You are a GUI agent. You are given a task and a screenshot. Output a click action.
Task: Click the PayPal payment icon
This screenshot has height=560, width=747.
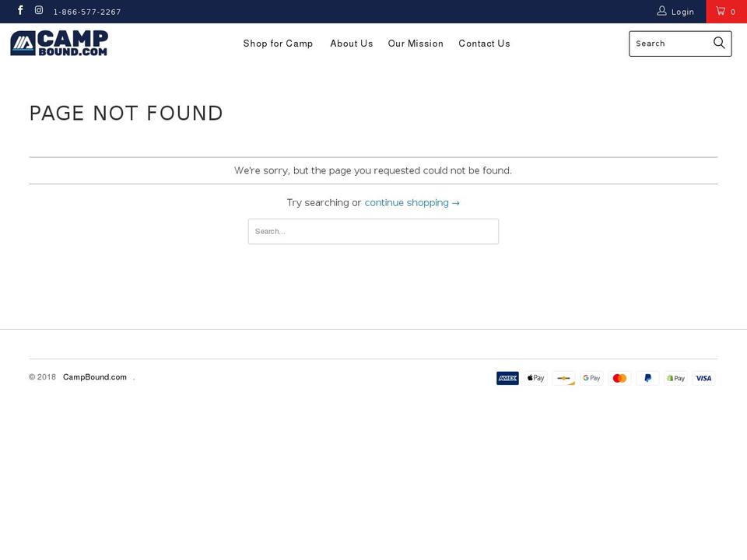pos(647,378)
